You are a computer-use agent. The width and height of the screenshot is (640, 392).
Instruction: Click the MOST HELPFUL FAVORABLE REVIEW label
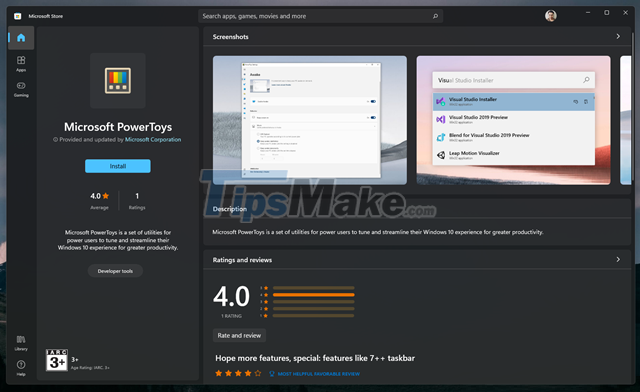coord(319,374)
